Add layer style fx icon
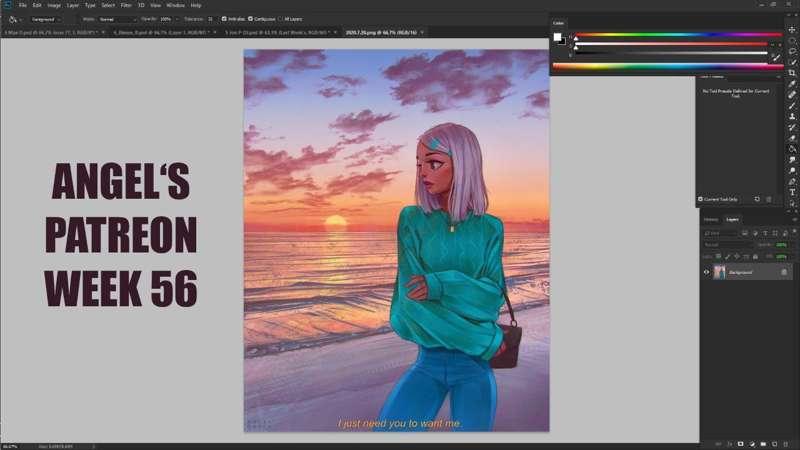This screenshot has width=800, height=450. [x=729, y=444]
